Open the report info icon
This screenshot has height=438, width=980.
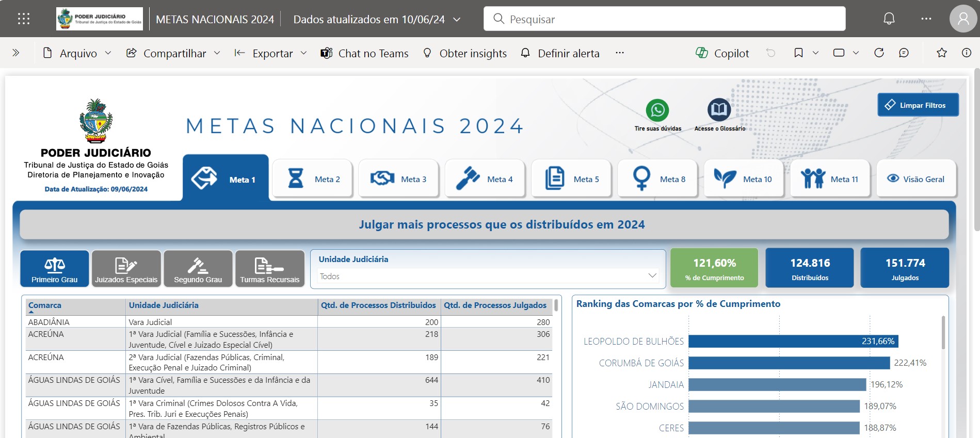[967, 53]
